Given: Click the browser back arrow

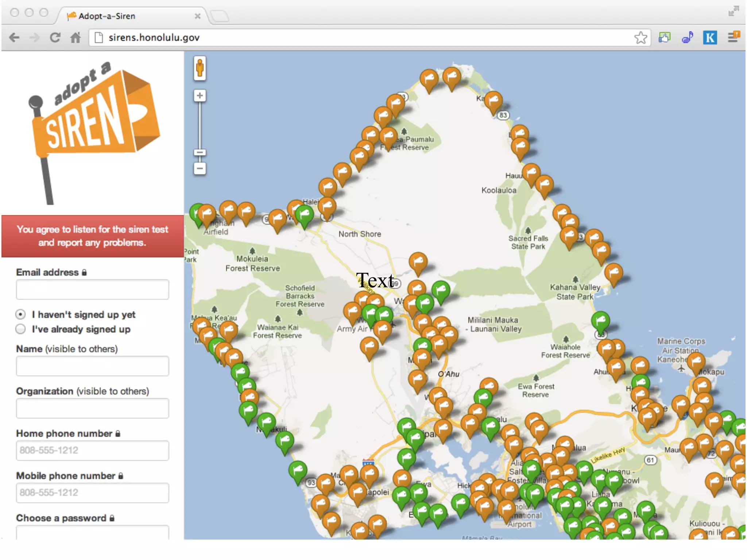Looking at the screenshot, I should tap(15, 38).
